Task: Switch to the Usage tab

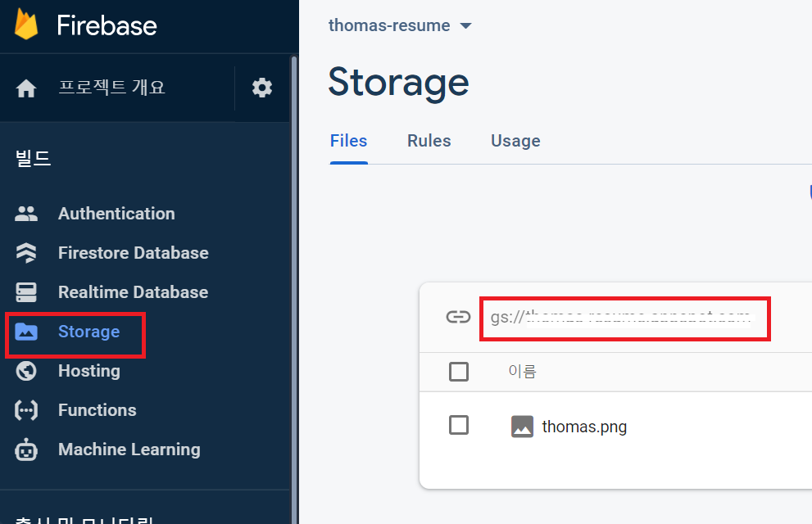Action: click(515, 141)
